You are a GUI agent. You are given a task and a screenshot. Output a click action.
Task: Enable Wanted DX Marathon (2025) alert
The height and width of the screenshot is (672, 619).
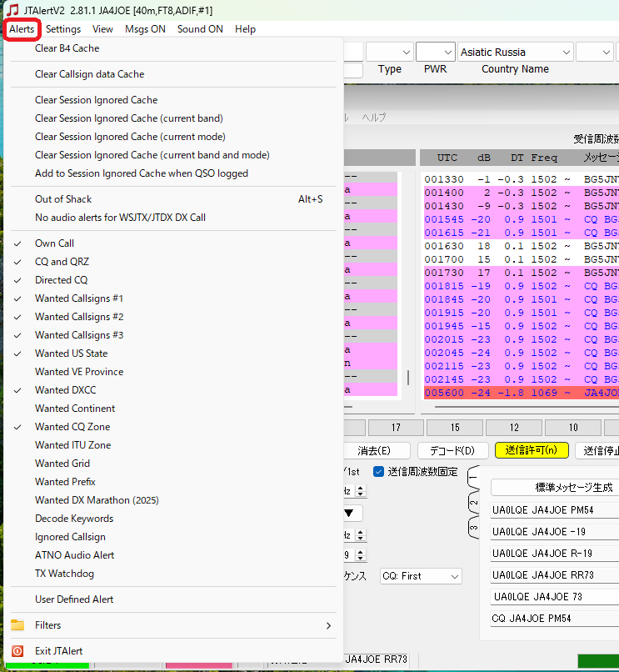click(x=173, y=500)
